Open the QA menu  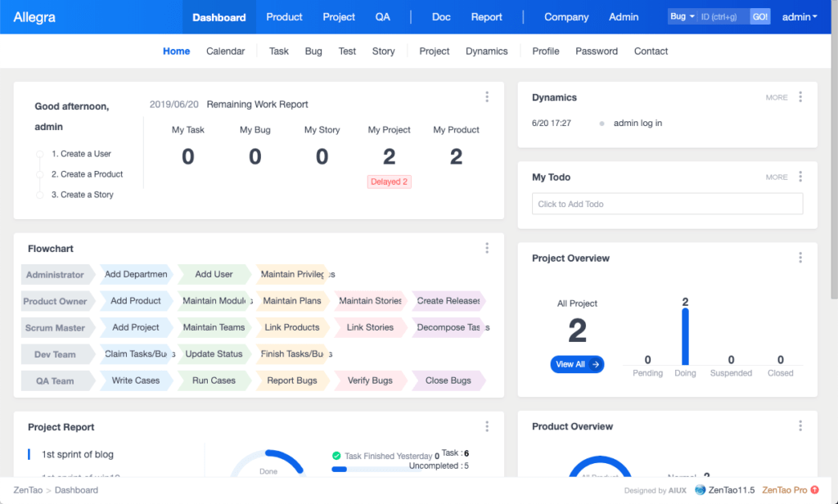[x=382, y=16]
